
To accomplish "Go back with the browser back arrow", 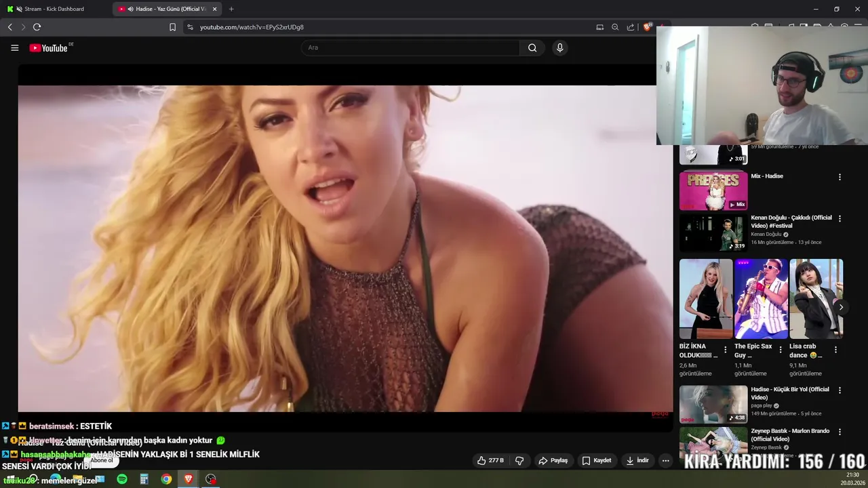I will 10,27.
